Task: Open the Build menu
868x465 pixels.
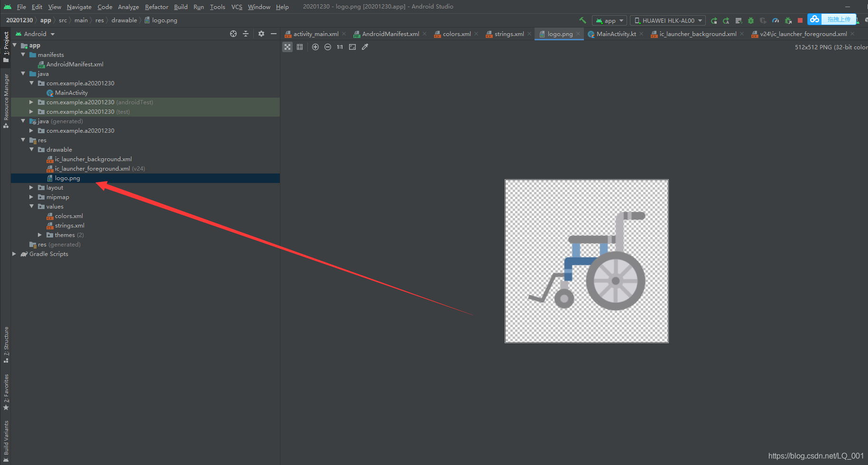Action: click(x=181, y=7)
